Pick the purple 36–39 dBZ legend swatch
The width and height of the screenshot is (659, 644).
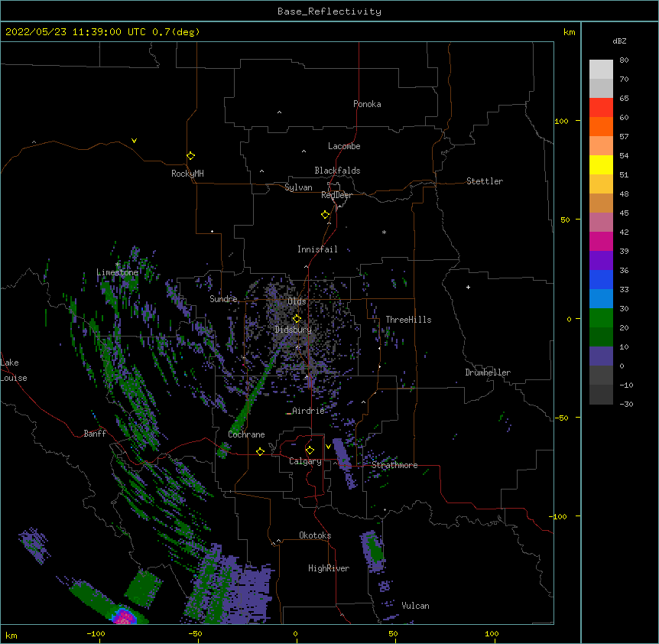pos(601,261)
